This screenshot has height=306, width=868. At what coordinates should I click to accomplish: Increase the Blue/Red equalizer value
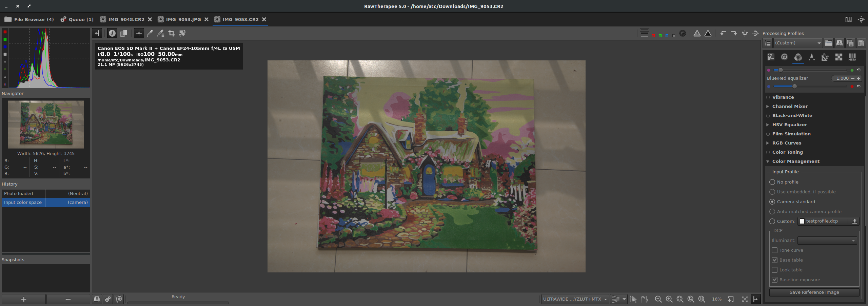tap(859, 78)
